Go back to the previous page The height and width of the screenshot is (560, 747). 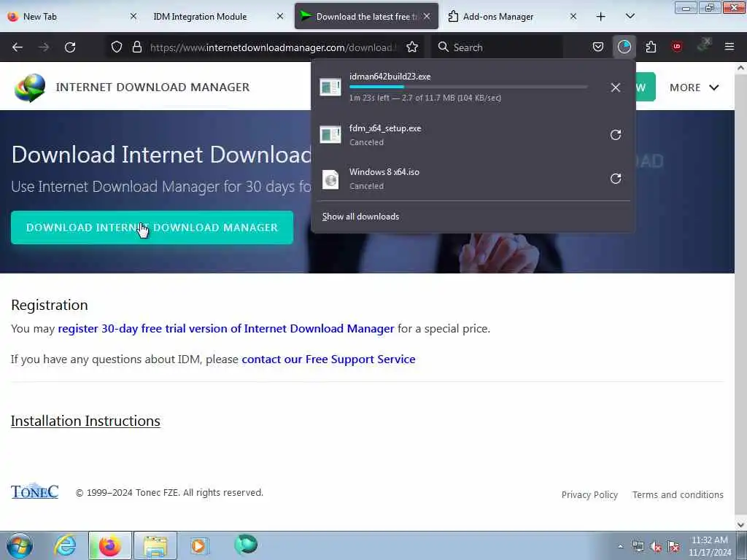(x=18, y=47)
